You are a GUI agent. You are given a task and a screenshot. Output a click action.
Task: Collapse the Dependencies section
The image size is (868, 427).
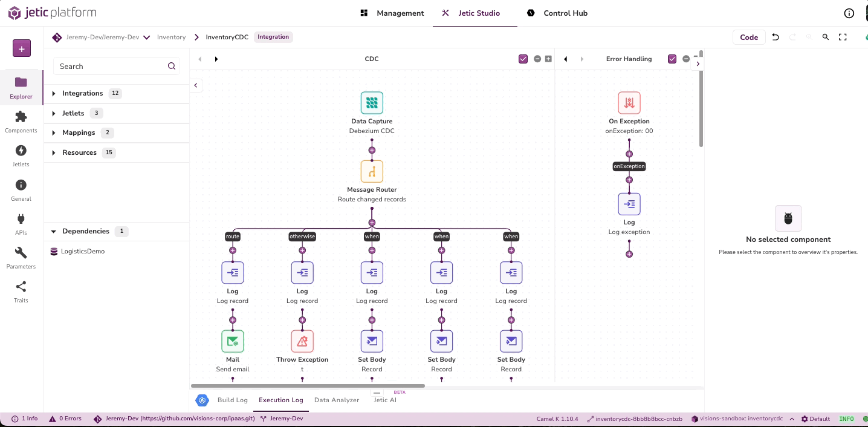click(54, 231)
